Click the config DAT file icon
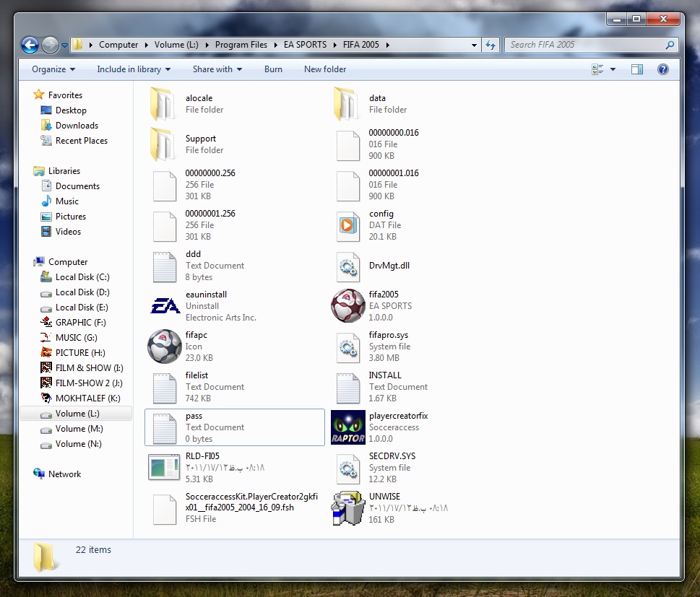 pos(347,225)
